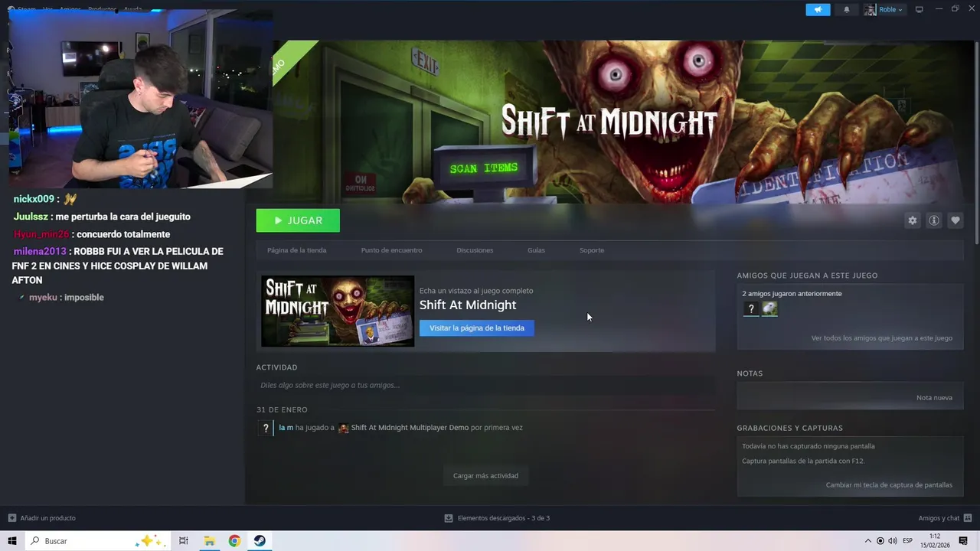Click the la m username in activity
Image resolution: width=980 pixels, height=551 pixels.
point(286,428)
